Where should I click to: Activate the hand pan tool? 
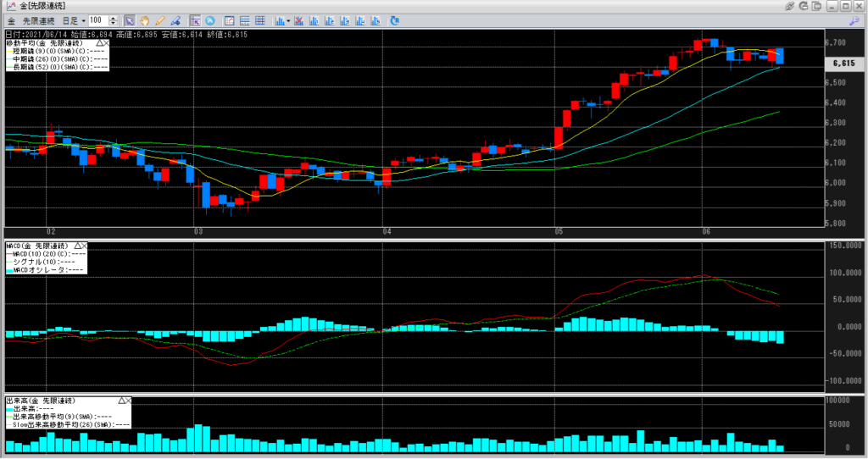pyautogui.click(x=144, y=19)
